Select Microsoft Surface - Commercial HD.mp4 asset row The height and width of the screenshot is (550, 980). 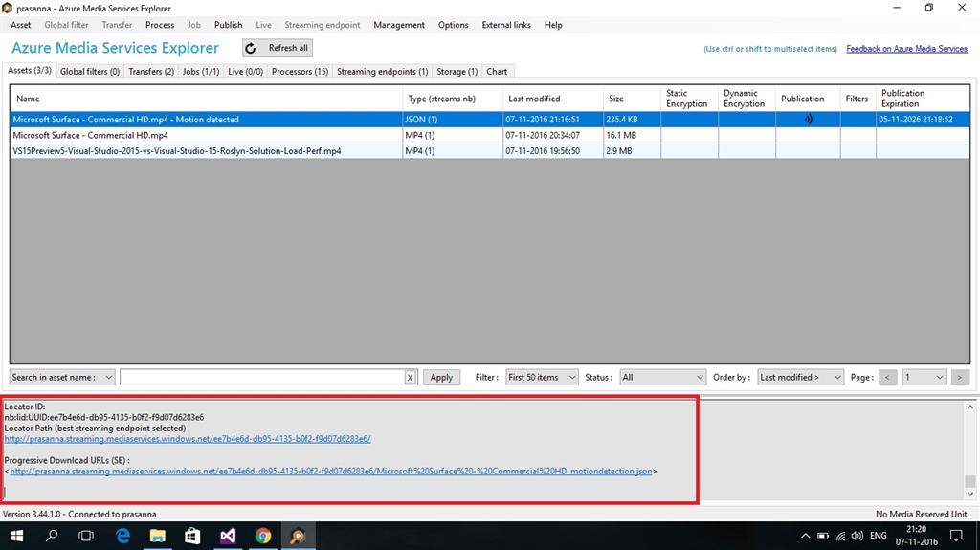[489, 135]
